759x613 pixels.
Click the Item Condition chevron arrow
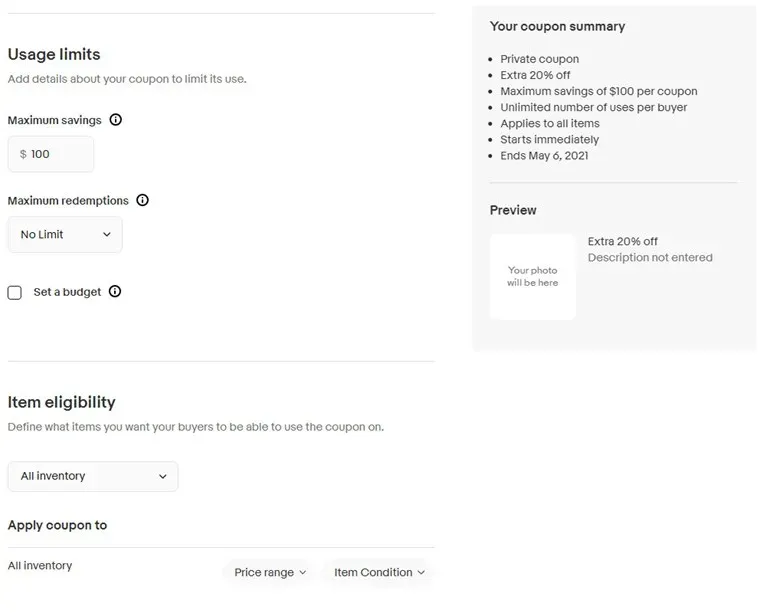coord(421,572)
